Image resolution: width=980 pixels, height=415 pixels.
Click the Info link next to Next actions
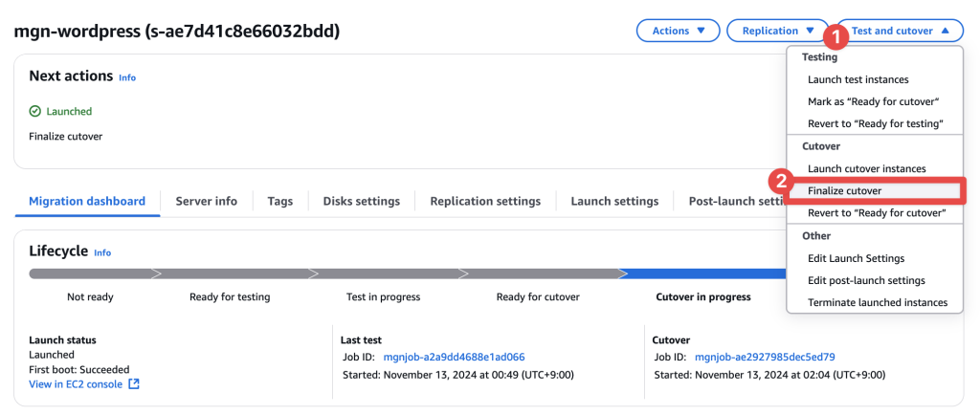pos(127,76)
